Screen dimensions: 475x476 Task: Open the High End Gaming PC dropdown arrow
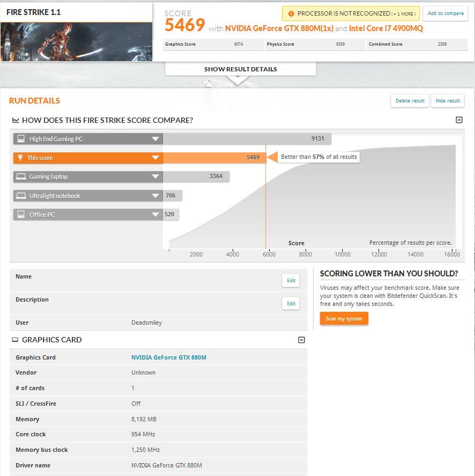(x=155, y=139)
